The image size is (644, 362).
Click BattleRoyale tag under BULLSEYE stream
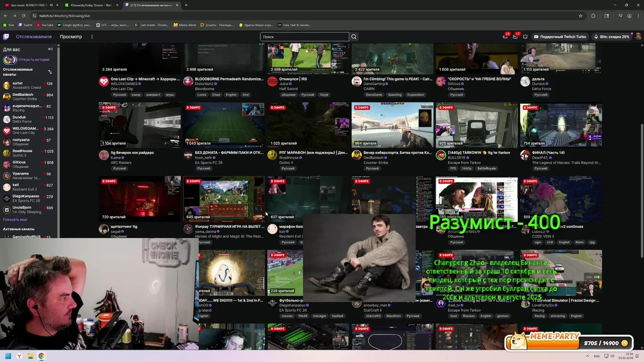pos(487,168)
